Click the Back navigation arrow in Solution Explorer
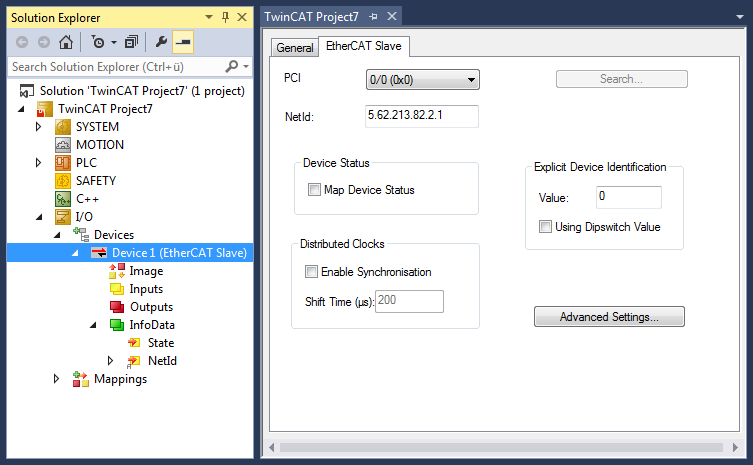753x465 pixels. 22,42
